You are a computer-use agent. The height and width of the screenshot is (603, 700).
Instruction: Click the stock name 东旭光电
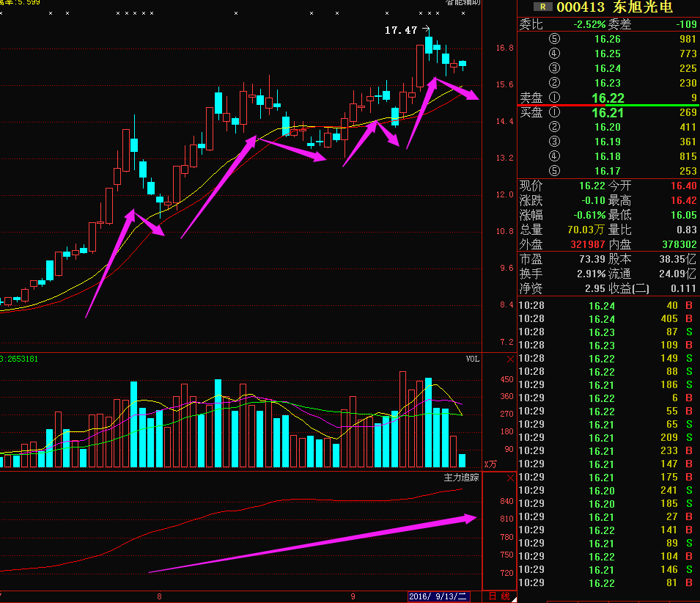click(x=642, y=7)
